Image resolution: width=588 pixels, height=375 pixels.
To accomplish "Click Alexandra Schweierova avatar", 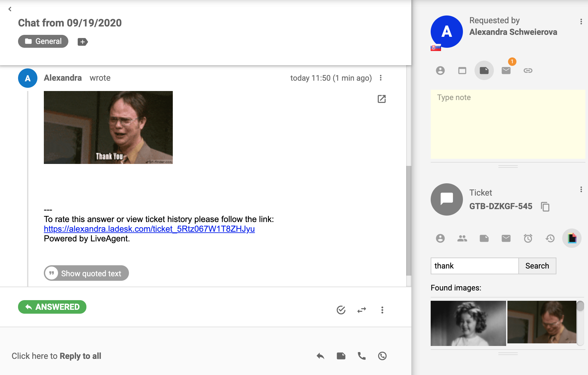I will tap(447, 32).
